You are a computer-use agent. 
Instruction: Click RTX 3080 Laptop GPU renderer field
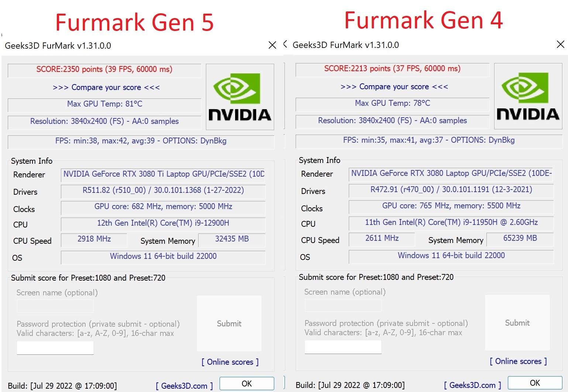click(451, 174)
